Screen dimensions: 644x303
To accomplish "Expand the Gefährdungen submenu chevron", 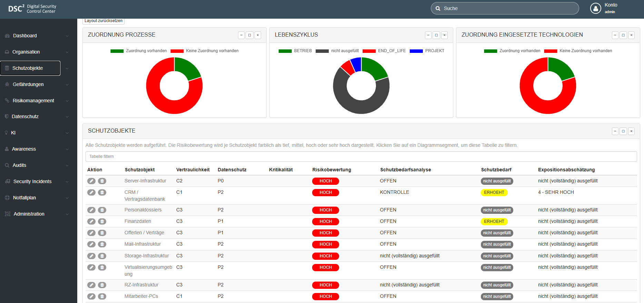I will 67,85.
